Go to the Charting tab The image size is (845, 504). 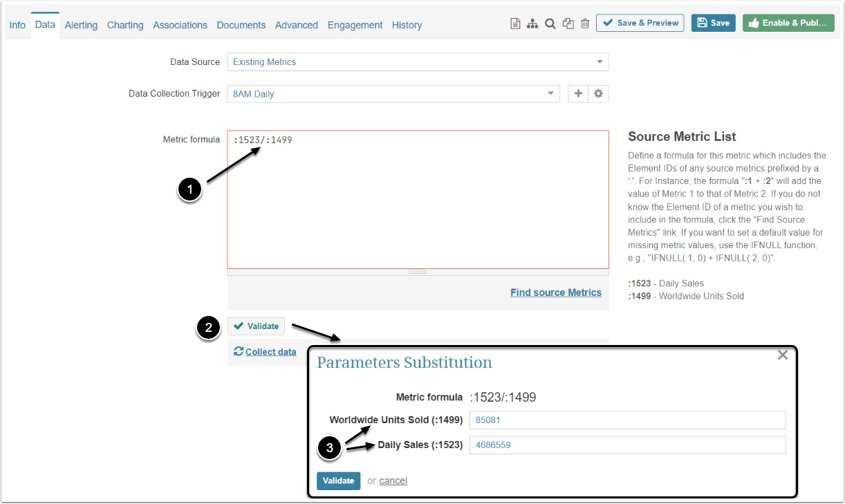tap(125, 25)
